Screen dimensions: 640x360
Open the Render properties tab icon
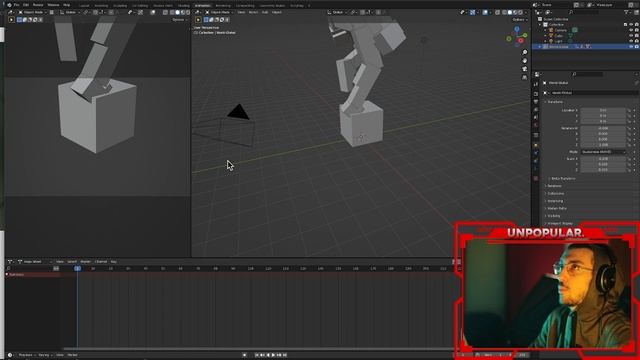click(536, 94)
